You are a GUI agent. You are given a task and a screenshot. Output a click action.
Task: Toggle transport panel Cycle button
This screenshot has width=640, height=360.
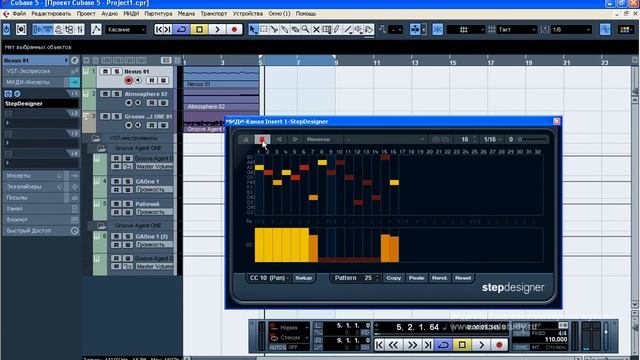(x=443, y=345)
